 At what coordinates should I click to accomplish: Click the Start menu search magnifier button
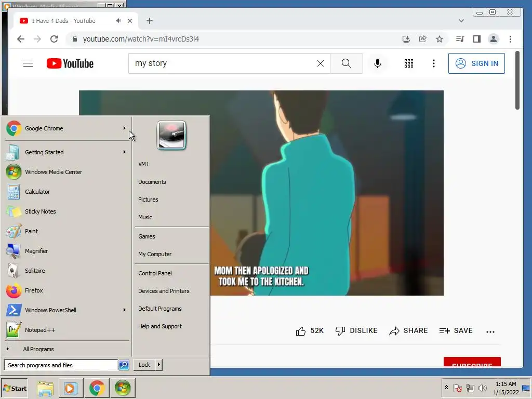pyautogui.click(x=124, y=365)
